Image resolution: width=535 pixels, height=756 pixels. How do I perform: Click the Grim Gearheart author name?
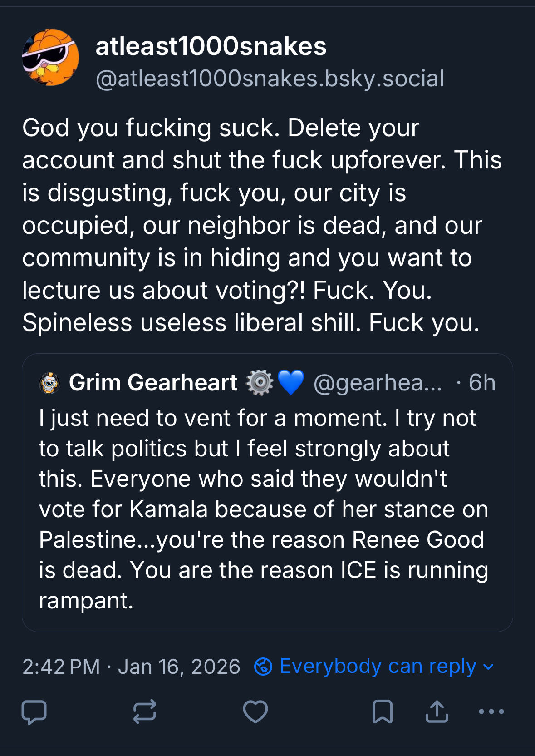[x=153, y=383]
